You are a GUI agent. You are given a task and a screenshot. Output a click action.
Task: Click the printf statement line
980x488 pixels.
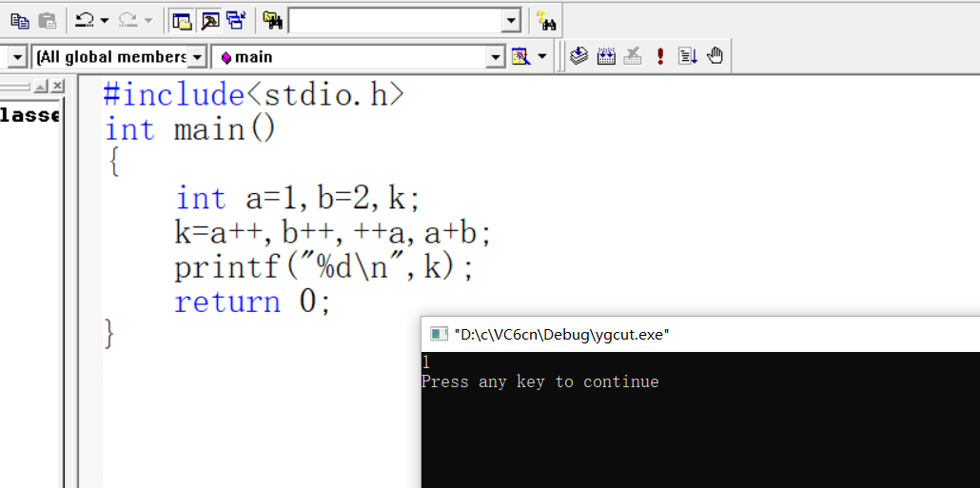point(324,268)
